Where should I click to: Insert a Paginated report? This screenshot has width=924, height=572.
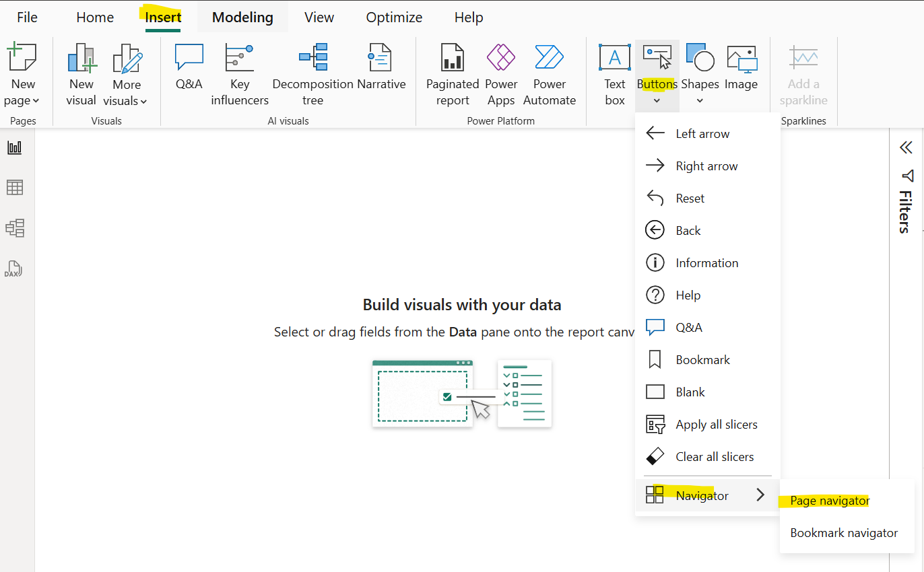453,75
